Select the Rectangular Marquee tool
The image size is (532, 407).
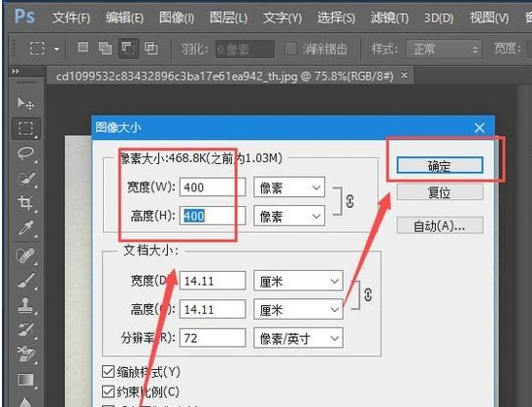[x=26, y=128]
